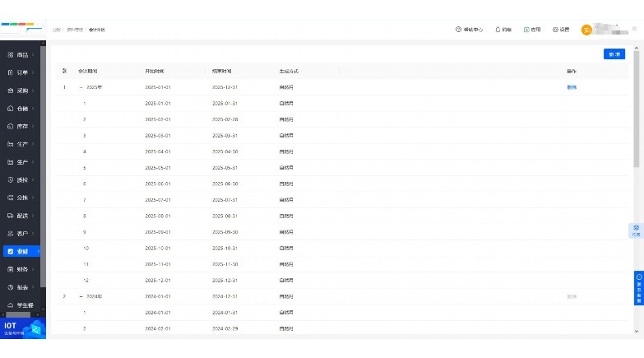Click the 2024-12-31 end date cell
Screen dimensions: 644x358
[225, 296]
